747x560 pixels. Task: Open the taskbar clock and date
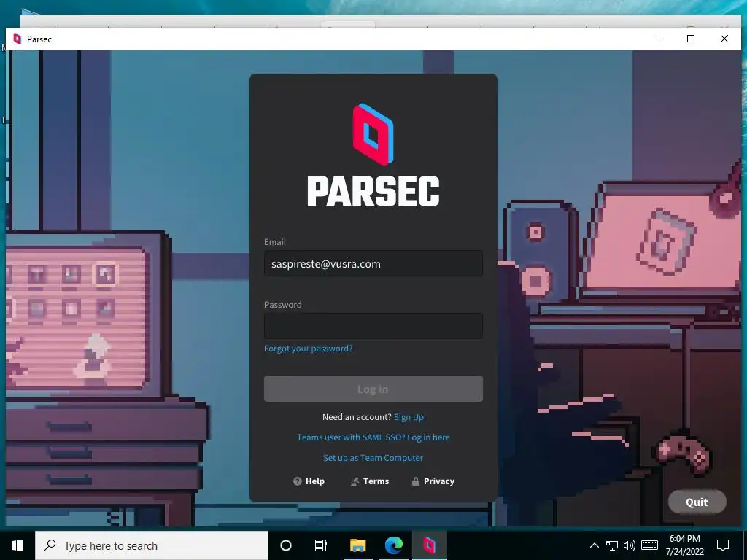click(684, 545)
